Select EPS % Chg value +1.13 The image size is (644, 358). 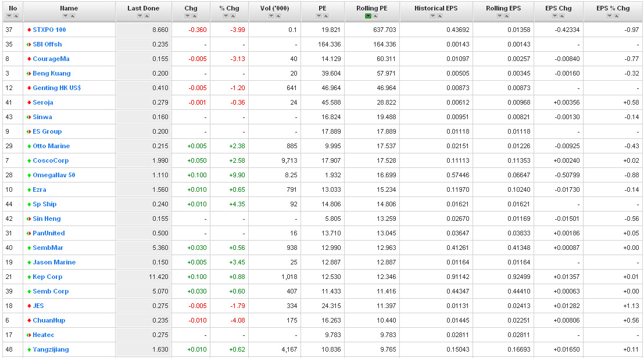(x=631, y=306)
